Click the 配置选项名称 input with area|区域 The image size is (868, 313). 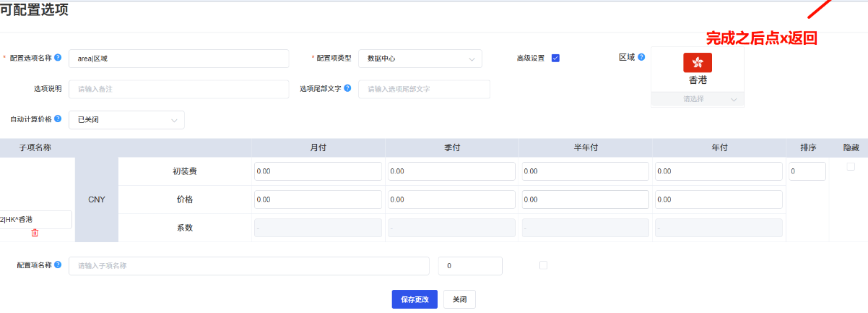(x=178, y=59)
